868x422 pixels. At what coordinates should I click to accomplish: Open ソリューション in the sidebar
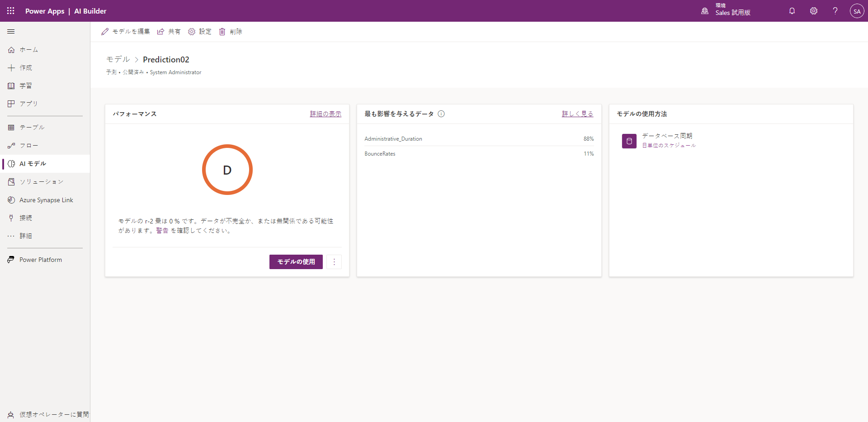tap(42, 182)
